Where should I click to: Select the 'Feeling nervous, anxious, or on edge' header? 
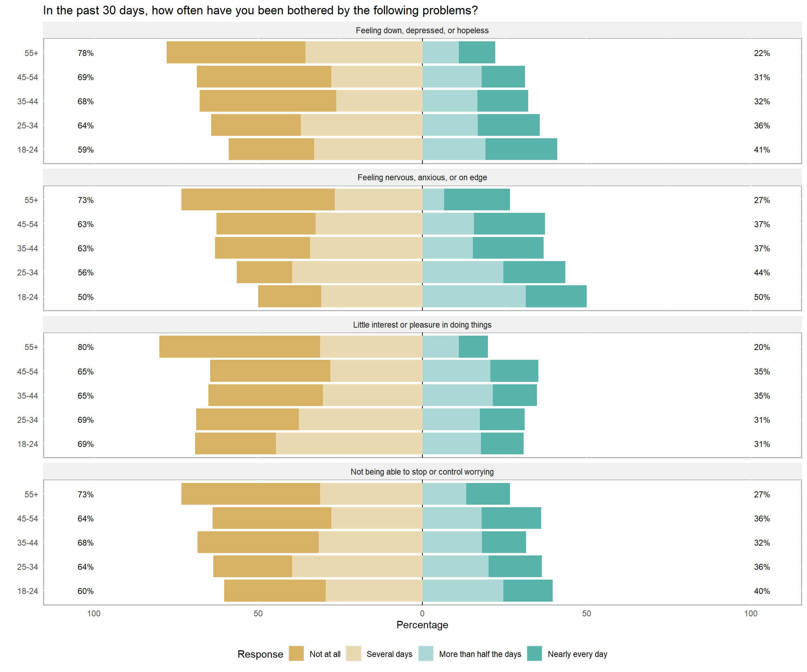422,177
